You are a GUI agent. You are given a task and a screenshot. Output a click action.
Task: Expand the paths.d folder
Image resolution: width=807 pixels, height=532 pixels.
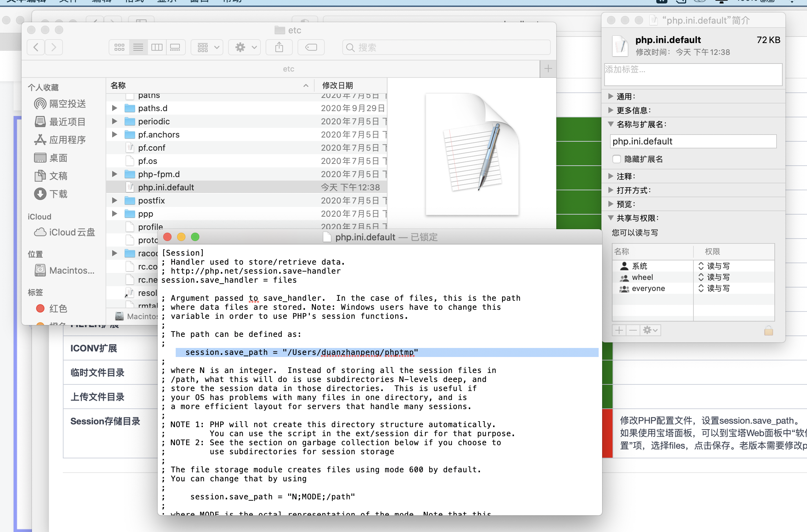pyautogui.click(x=114, y=108)
